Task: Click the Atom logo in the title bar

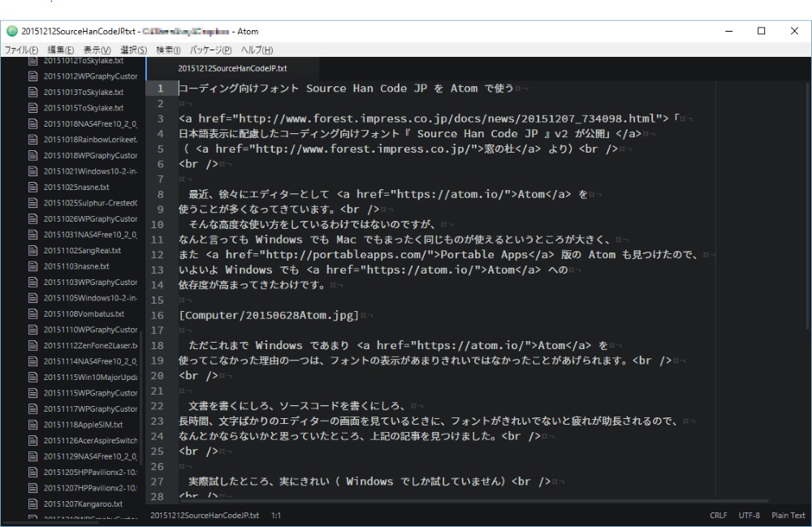Action: pyautogui.click(x=12, y=31)
